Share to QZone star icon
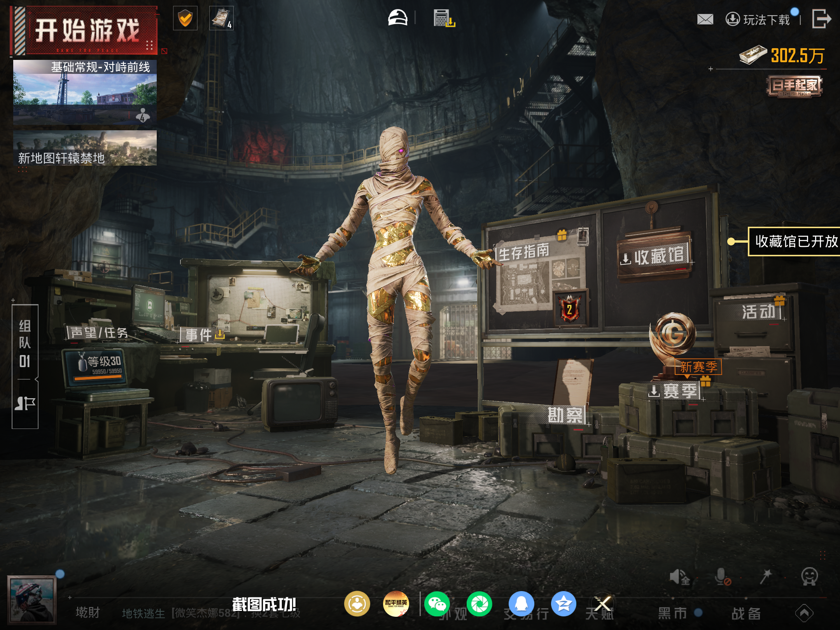840x630 pixels. coord(563,604)
